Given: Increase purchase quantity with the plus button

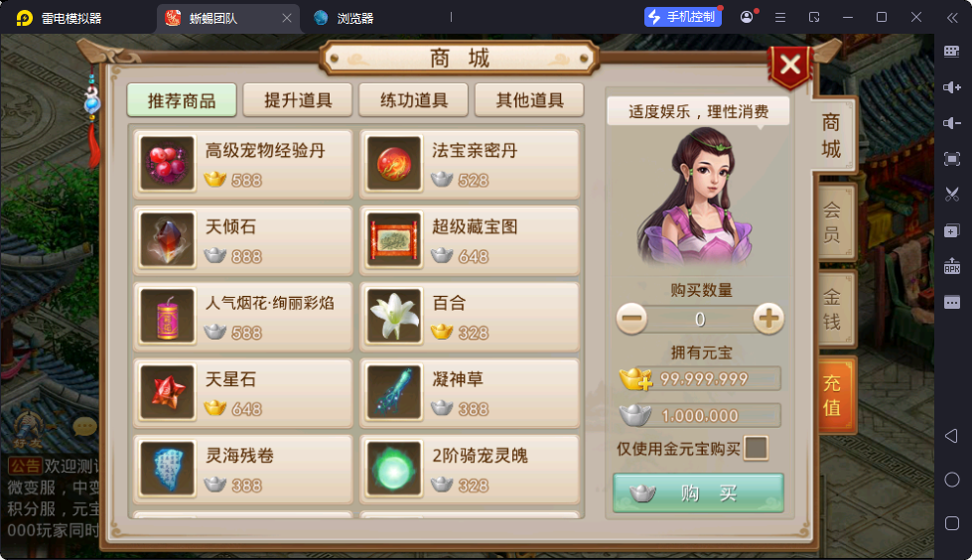Looking at the screenshot, I should (768, 319).
